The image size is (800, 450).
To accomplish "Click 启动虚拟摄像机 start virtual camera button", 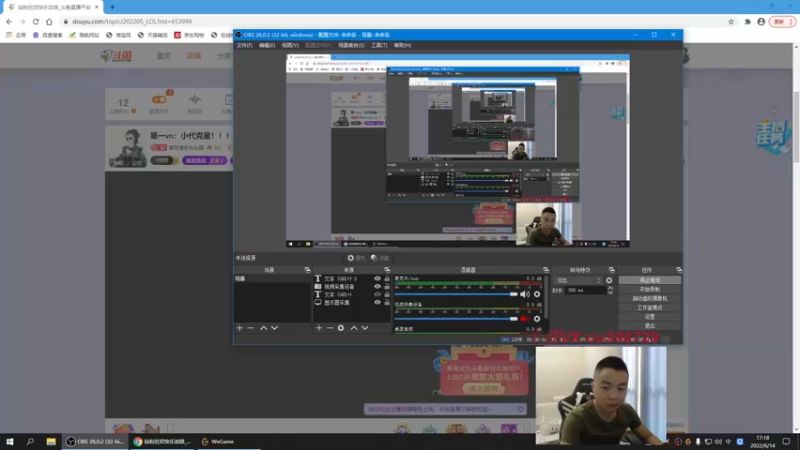I will [649, 298].
